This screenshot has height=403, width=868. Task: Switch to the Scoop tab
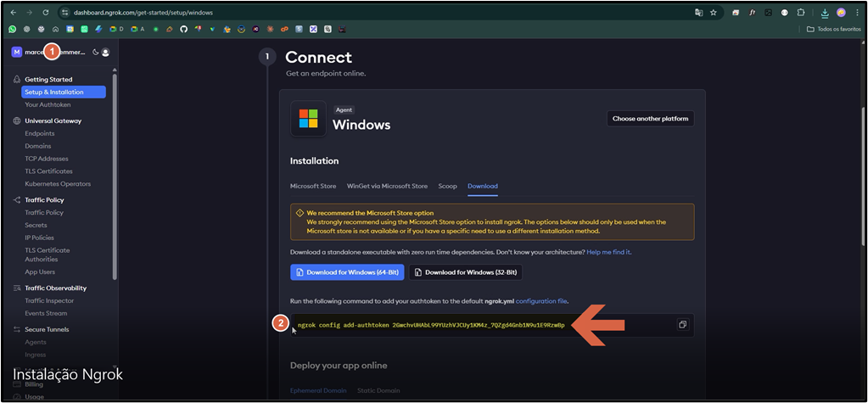[447, 186]
